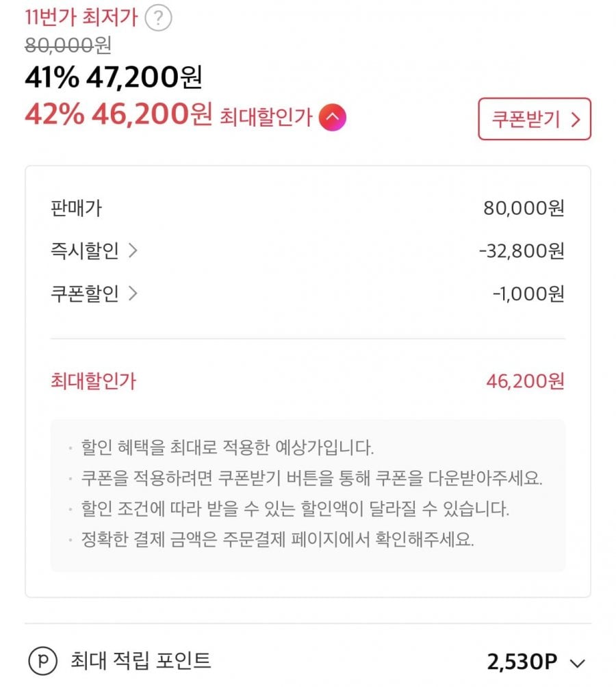Click the 2,530P points value

[522, 662]
